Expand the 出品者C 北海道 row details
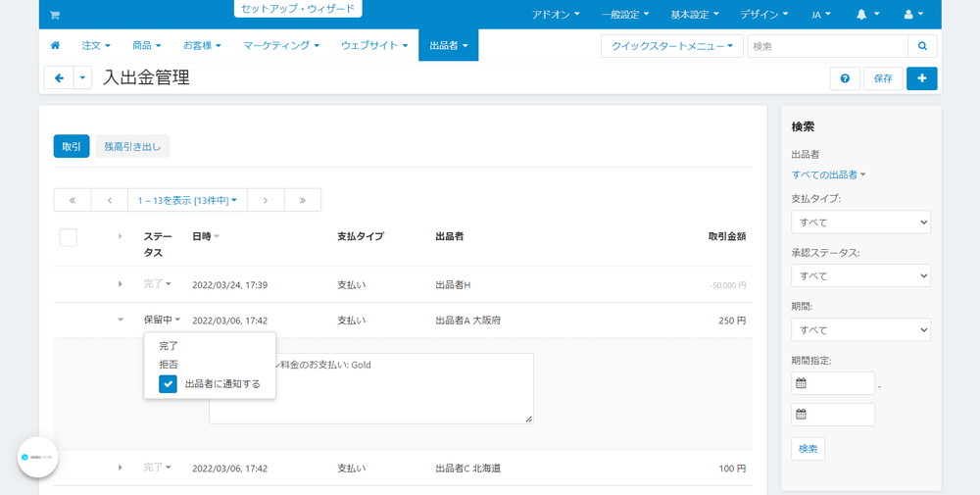The height and width of the screenshot is (495, 980). tap(120, 468)
